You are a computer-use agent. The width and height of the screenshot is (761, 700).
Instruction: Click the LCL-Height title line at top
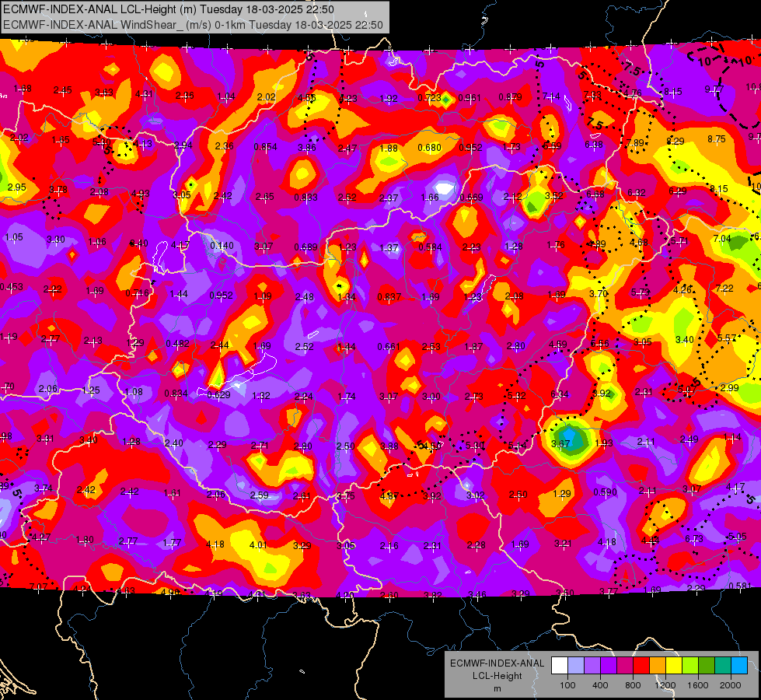coord(168,9)
